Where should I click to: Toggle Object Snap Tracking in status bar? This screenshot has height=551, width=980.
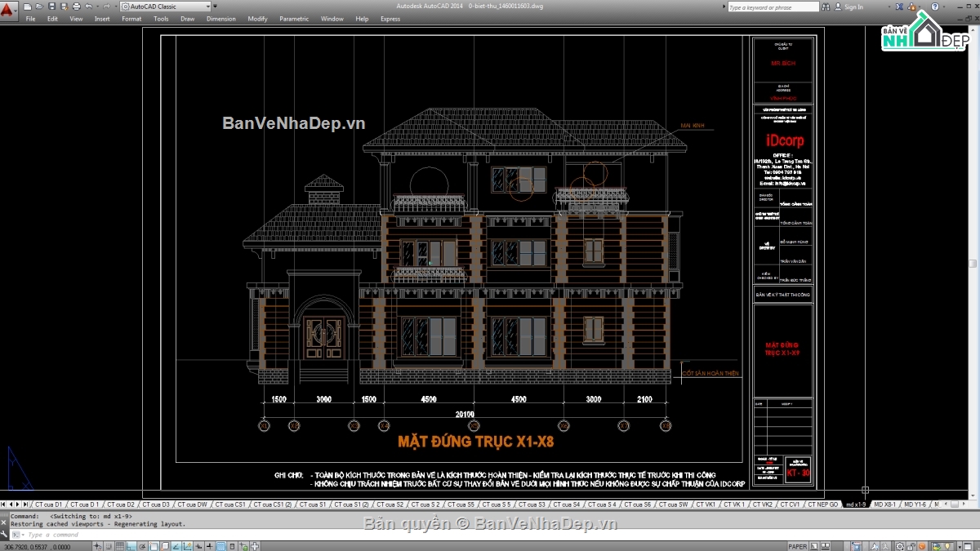click(176, 546)
